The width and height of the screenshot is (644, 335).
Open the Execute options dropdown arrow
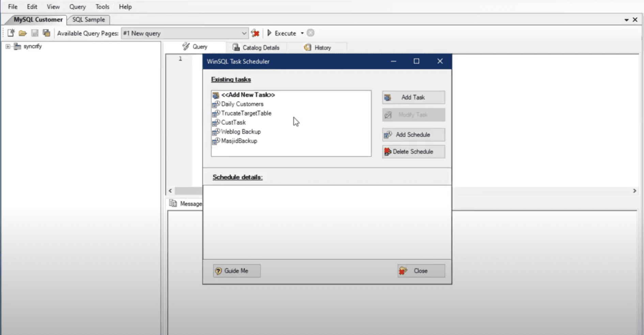302,33
